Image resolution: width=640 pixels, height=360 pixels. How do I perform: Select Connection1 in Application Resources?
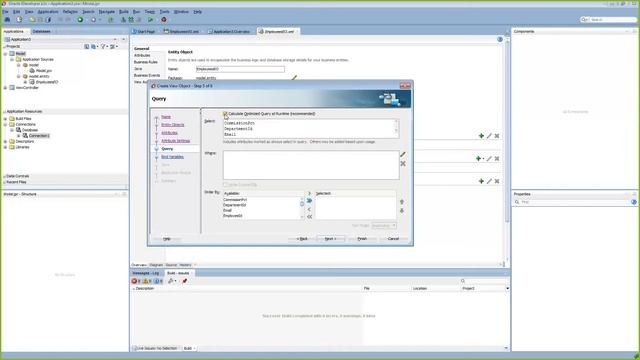[x=39, y=136]
